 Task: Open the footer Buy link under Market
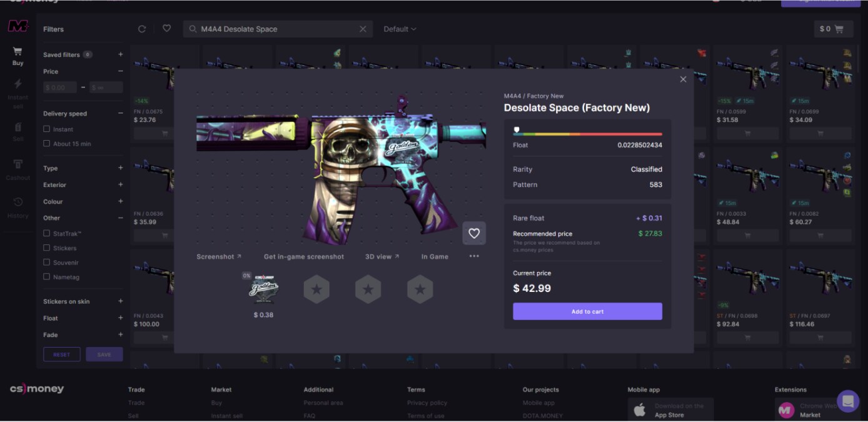coord(216,403)
